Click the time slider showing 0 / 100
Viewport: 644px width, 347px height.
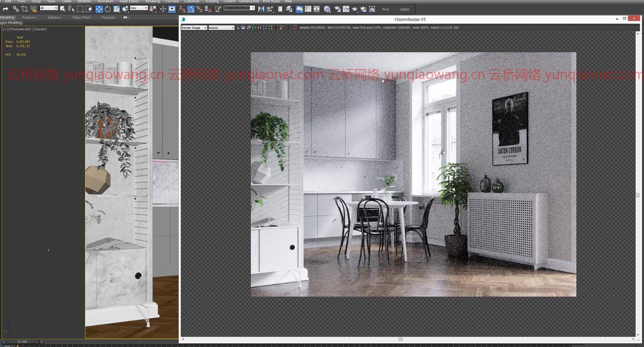[x=22, y=342]
